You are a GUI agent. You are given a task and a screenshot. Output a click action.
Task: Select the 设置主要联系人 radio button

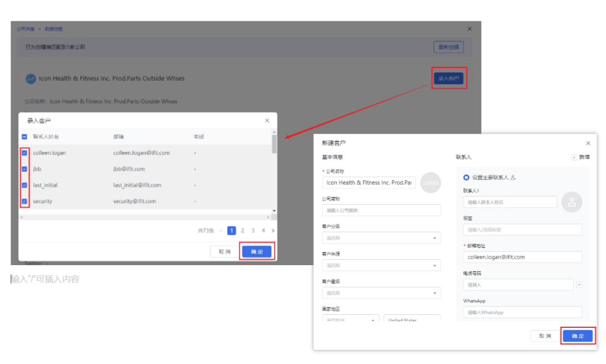[x=466, y=177]
